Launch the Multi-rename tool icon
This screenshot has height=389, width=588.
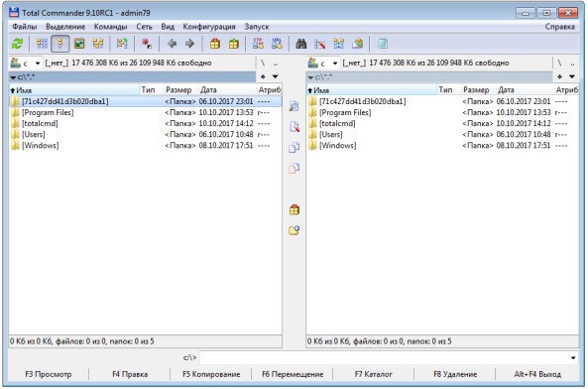320,44
